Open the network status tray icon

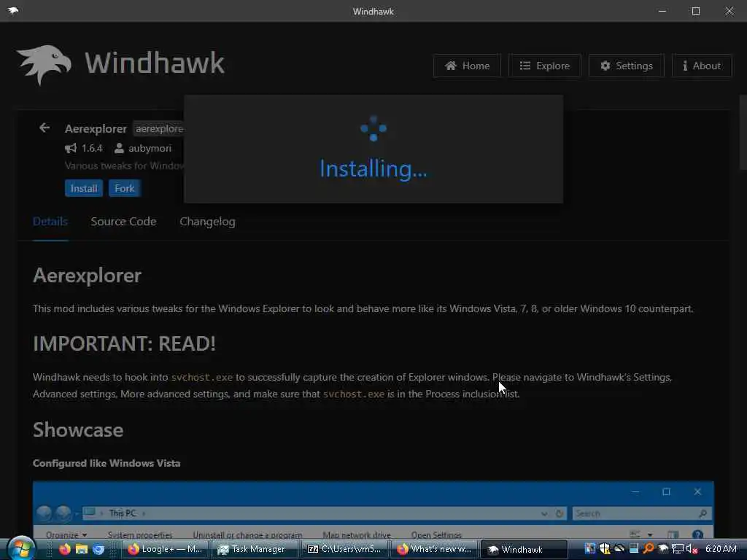click(x=677, y=548)
